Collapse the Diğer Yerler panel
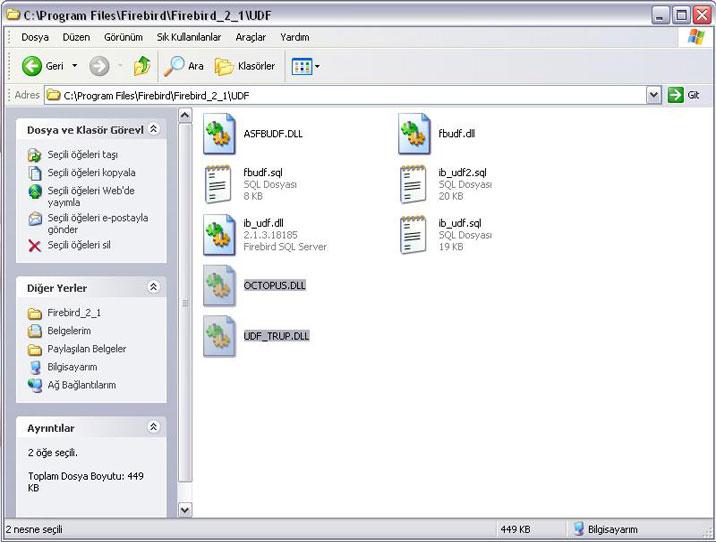 tap(154, 287)
